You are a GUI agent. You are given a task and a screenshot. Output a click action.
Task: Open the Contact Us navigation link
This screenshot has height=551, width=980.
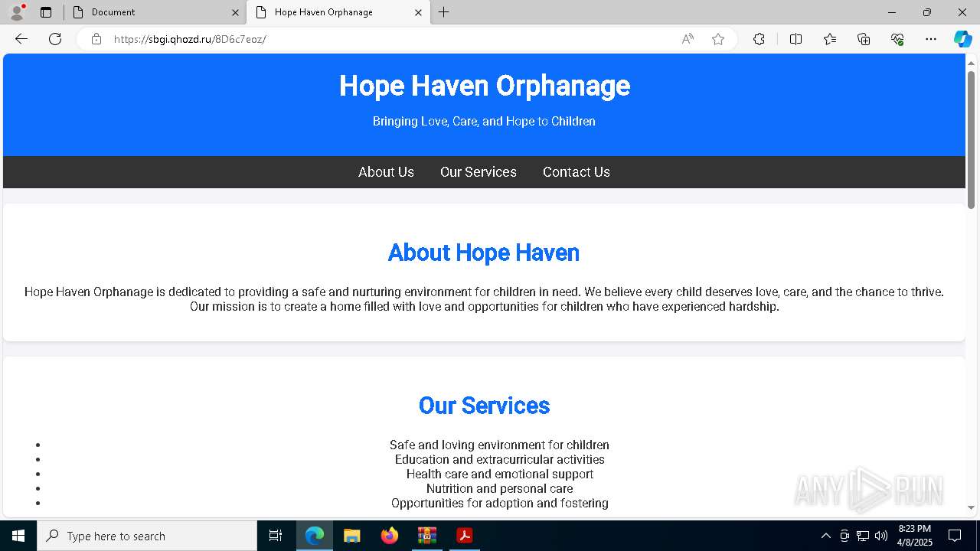coord(577,172)
